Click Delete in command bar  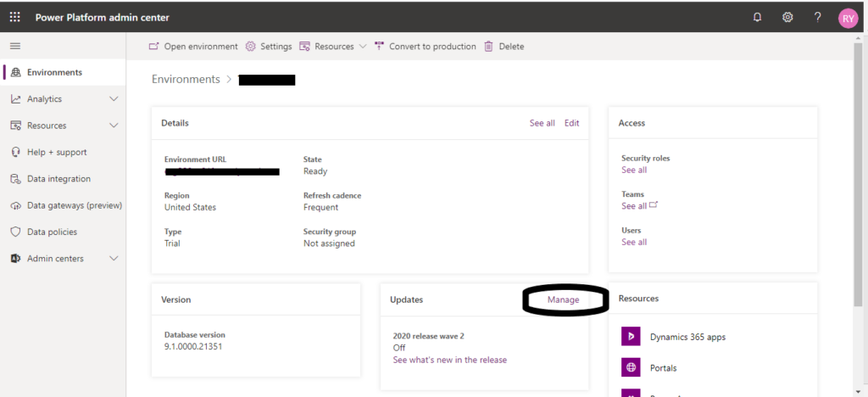(504, 47)
